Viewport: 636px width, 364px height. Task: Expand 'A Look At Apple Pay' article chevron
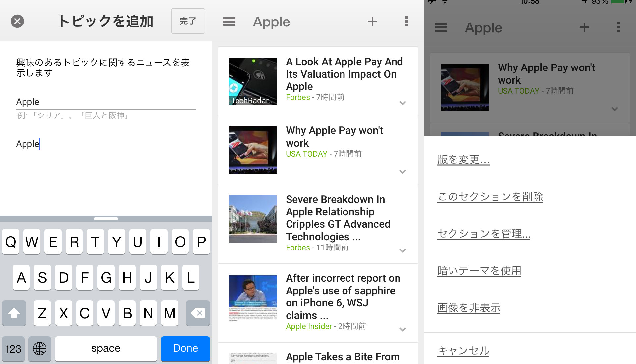[403, 103]
